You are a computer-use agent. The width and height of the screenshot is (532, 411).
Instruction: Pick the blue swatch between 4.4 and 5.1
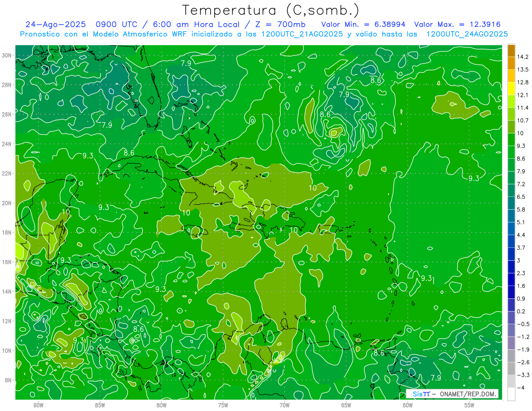[x=511, y=229]
